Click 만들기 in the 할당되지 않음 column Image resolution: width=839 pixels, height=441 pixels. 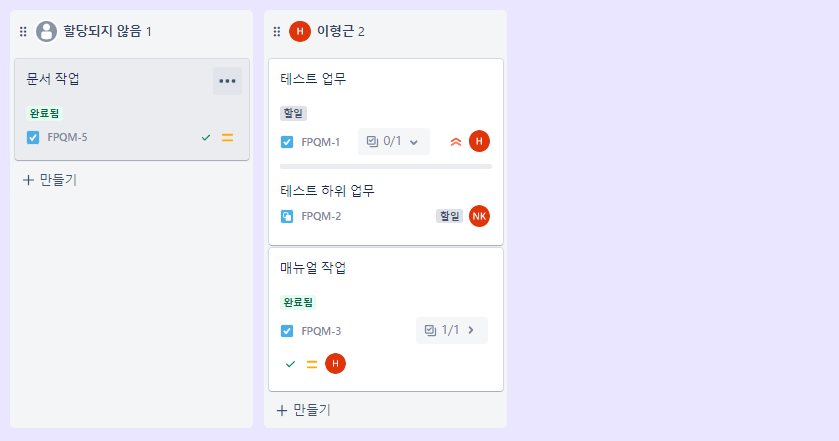pyautogui.click(x=50, y=180)
